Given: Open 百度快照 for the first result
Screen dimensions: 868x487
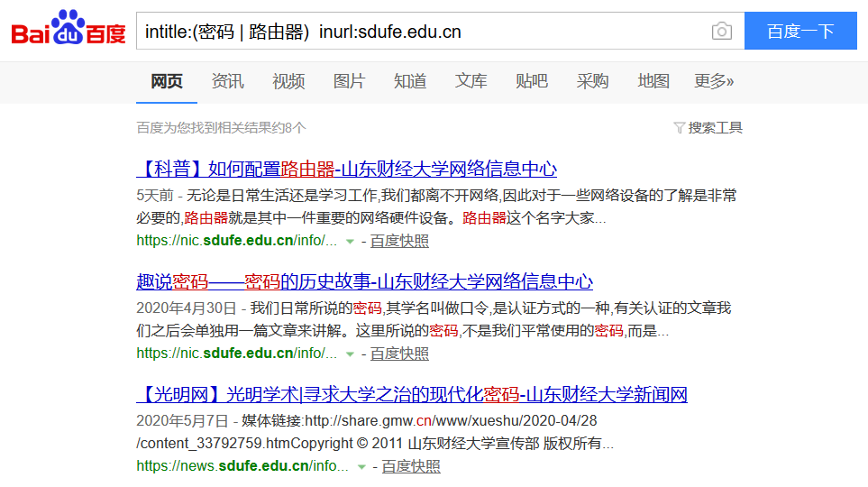Looking at the screenshot, I should click(x=399, y=241).
